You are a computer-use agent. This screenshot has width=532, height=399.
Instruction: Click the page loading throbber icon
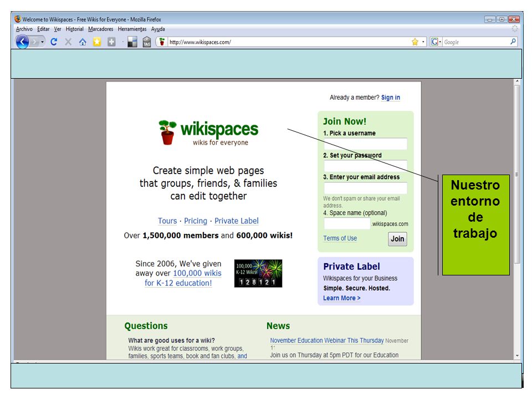[515, 29]
